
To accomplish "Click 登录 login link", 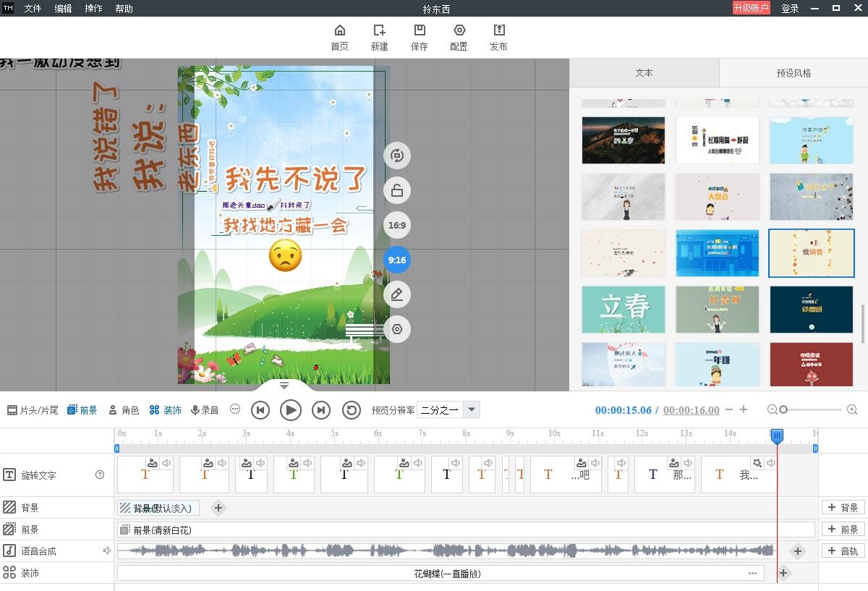I will (x=790, y=9).
